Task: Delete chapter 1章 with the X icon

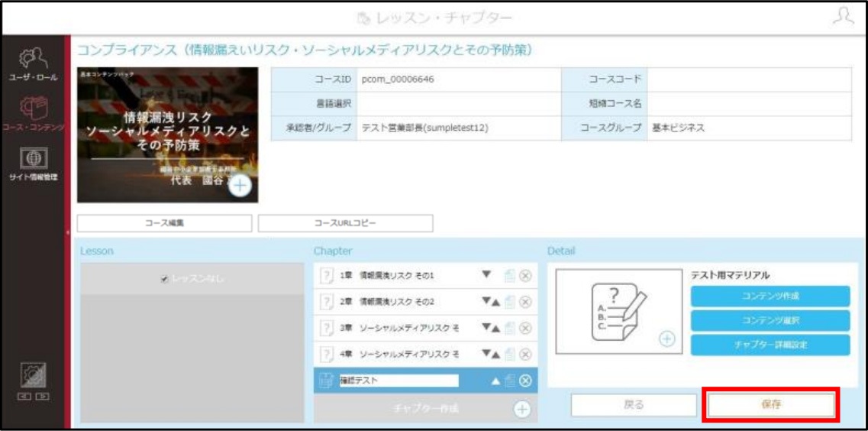Action: point(526,275)
